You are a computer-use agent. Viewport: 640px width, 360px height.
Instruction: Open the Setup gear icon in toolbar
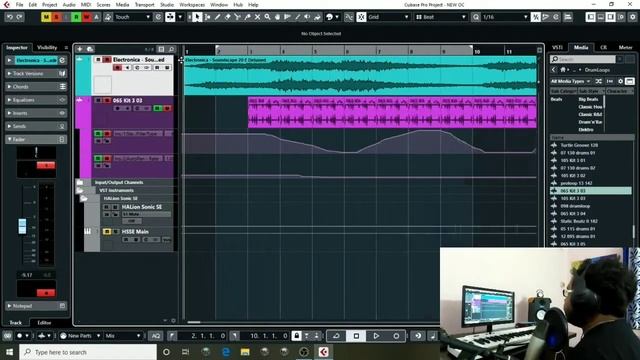[x=633, y=17]
